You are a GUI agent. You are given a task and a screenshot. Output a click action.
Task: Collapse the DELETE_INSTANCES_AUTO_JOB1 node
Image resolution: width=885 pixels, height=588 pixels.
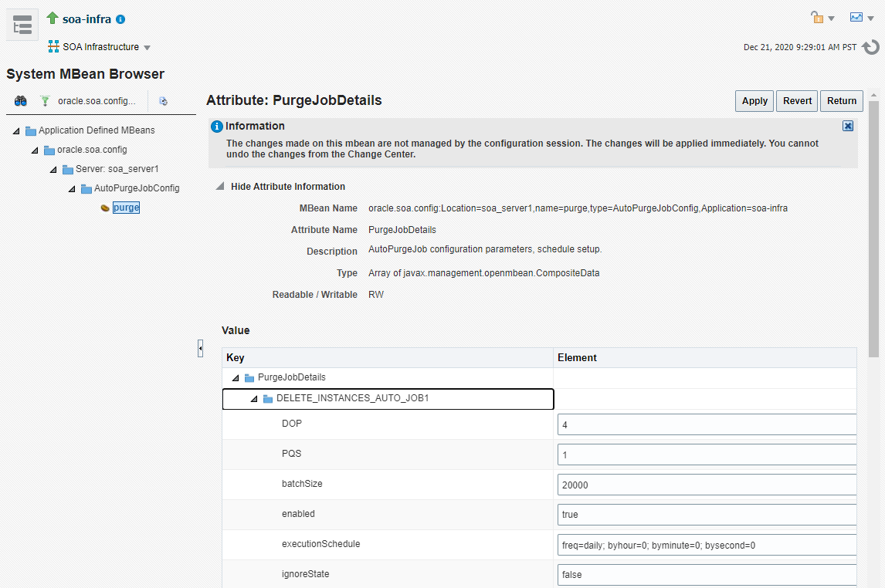[255, 399]
